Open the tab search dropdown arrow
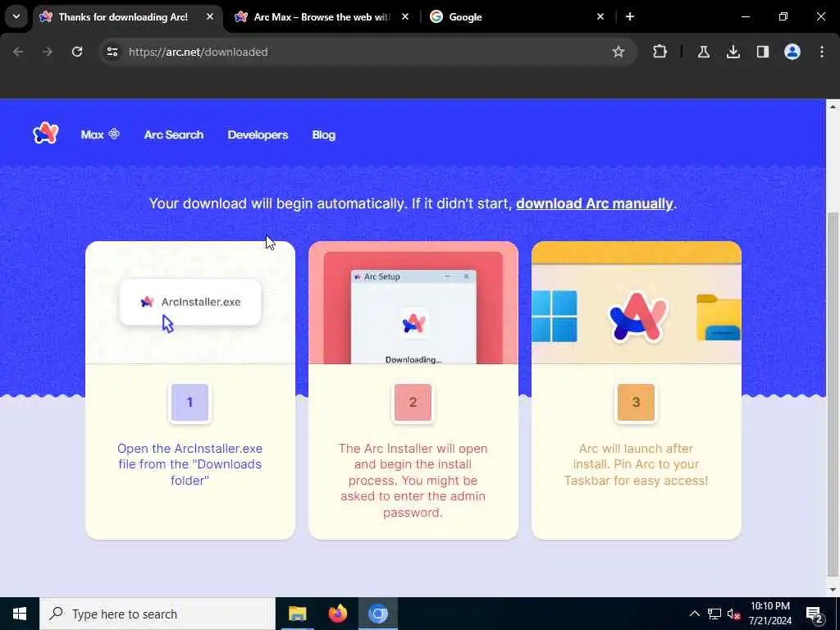The height and width of the screenshot is (630, 840). click(16, 16)
